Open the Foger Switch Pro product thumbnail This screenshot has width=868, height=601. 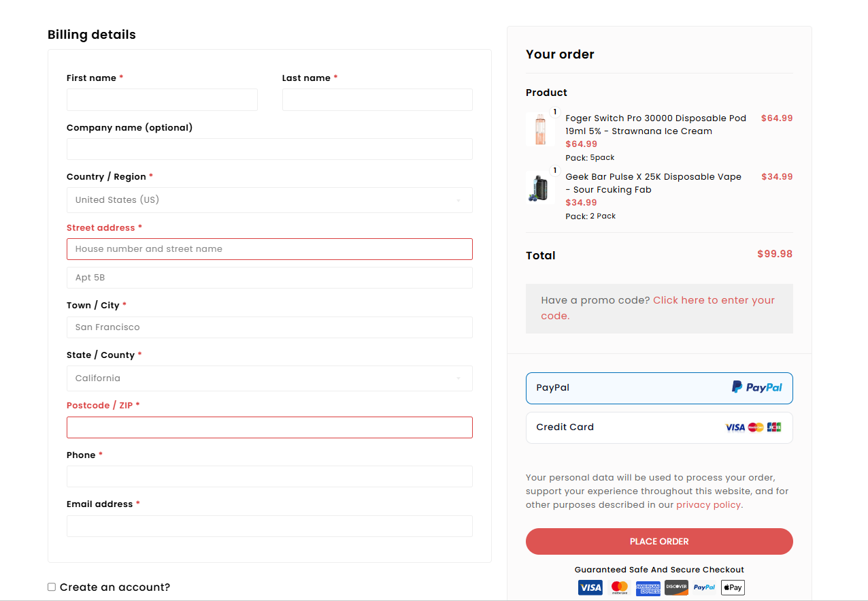coord(540,129)
